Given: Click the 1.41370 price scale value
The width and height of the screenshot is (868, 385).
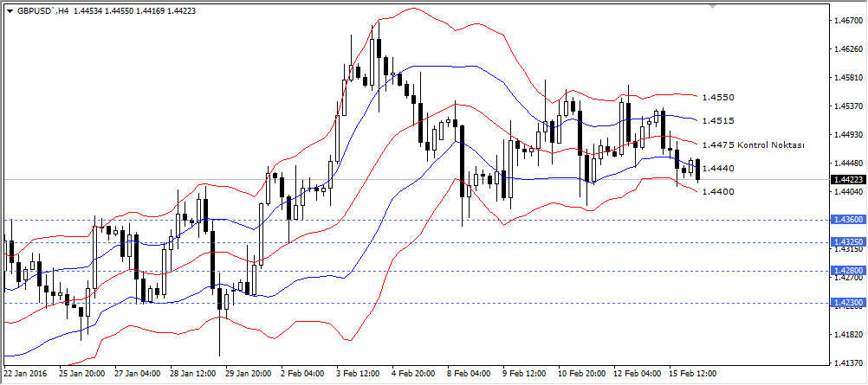Looking at the screenshot, I should pos(848,363).
